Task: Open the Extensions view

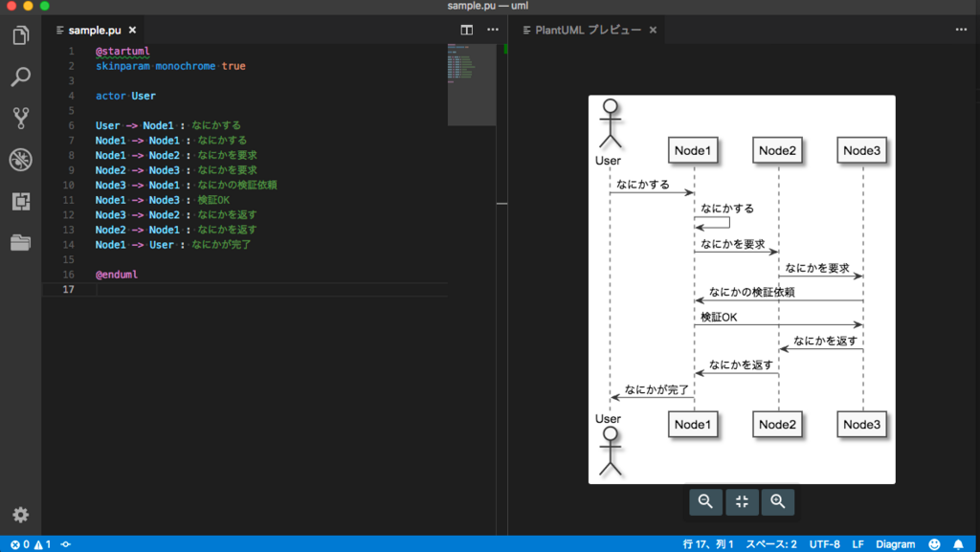Action: tap(21, 202)
